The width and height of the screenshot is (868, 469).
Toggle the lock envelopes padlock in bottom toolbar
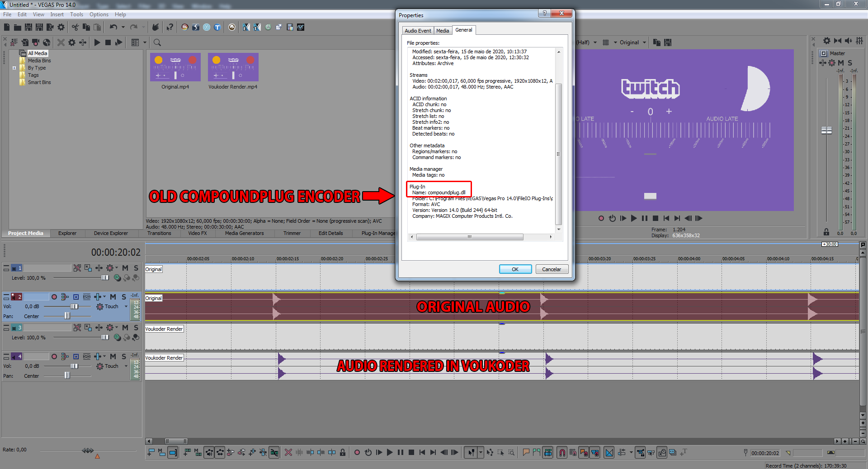343,452
